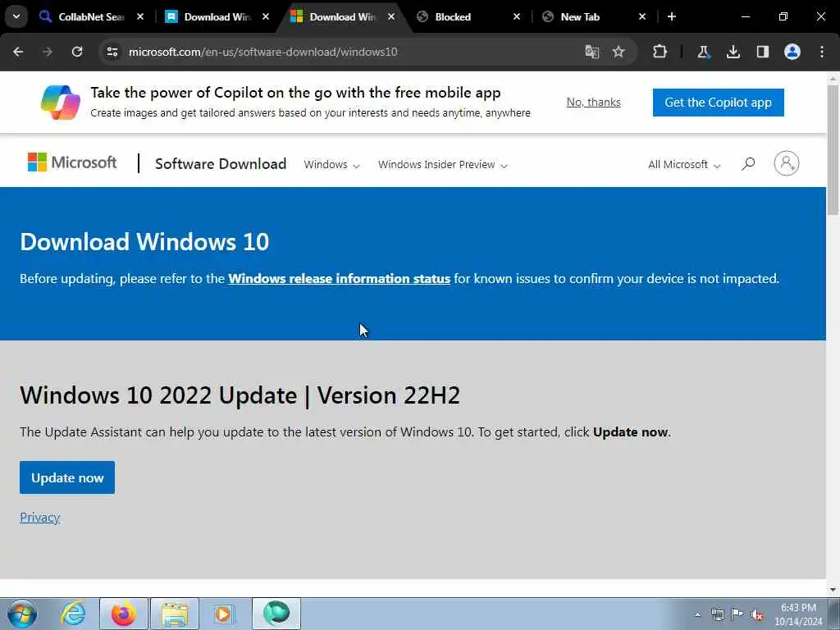Dismiss banner with No, thanks

click(x=594, y=102)
